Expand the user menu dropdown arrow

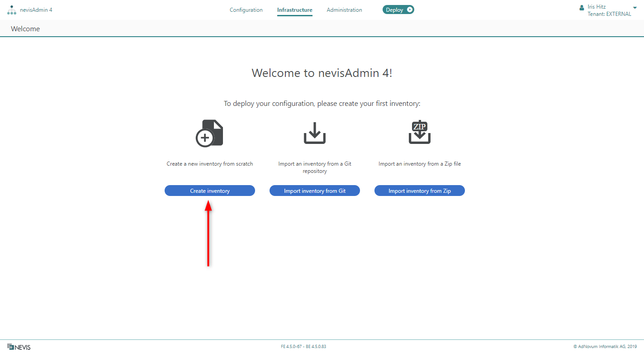pyautogui.click(x=635, y=8)
